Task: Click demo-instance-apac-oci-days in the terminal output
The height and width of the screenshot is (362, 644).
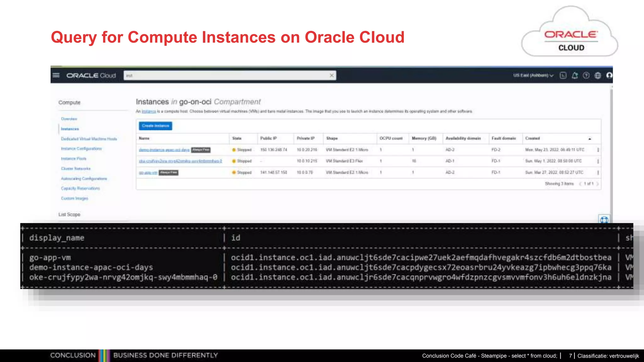Action: click(91, 267)
